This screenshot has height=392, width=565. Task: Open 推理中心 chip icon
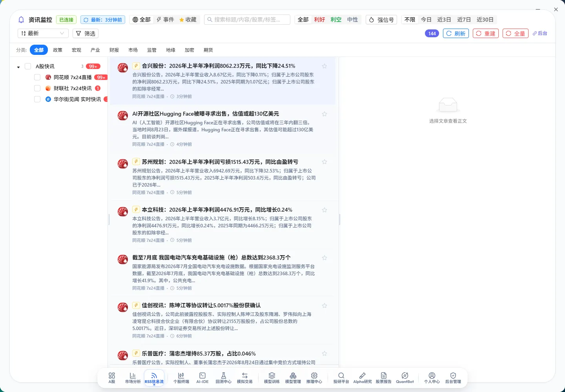coord(314,378)
